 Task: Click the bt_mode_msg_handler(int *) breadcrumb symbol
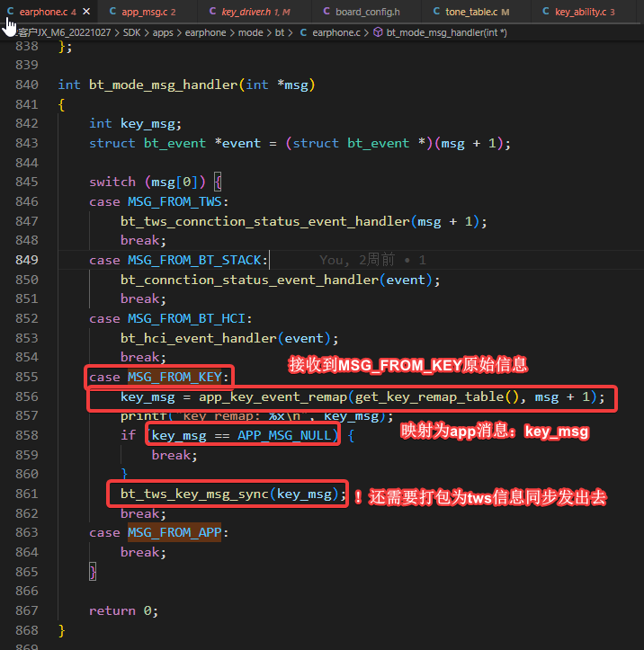[446, 32]
